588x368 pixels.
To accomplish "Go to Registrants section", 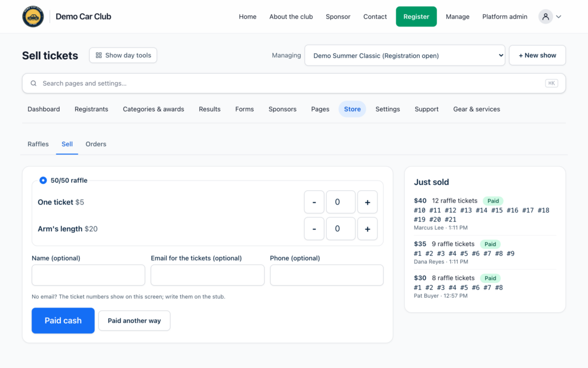I will [91, 109].
